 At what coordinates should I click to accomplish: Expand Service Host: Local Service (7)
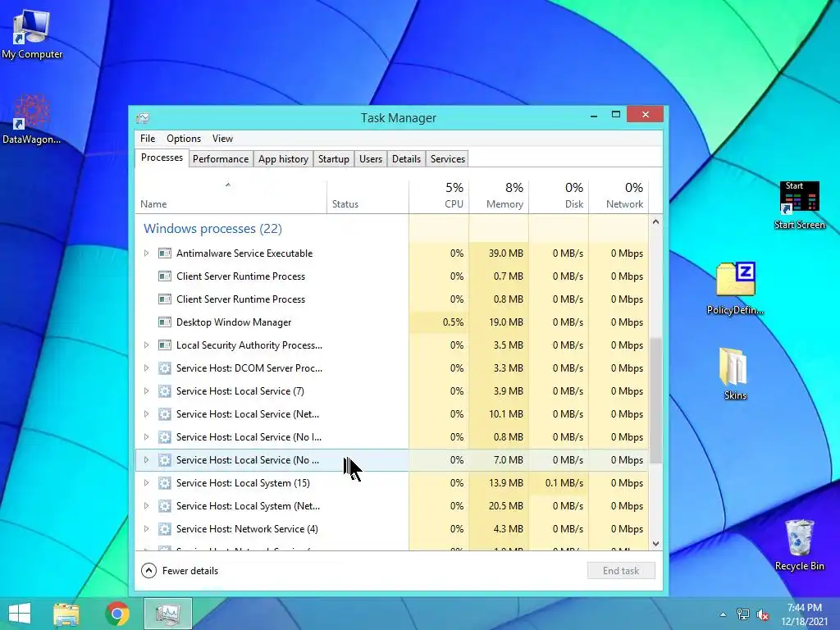(x=146, y=391)
